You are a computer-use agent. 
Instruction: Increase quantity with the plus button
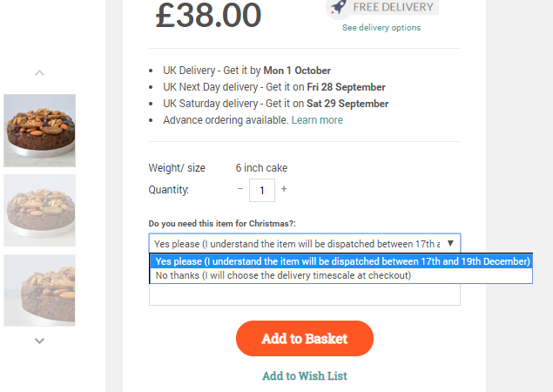point(284,189)
